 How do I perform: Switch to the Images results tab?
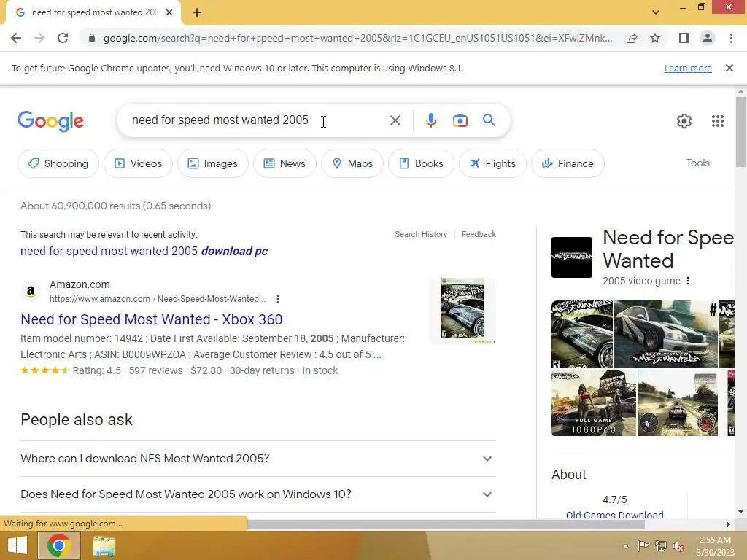[x=212, y=163]
